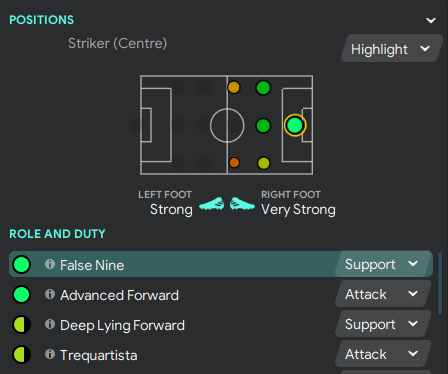Open the False Nine Support duty dropdown
The width and height of the screenshot is (448, 374).
point(383,264)
